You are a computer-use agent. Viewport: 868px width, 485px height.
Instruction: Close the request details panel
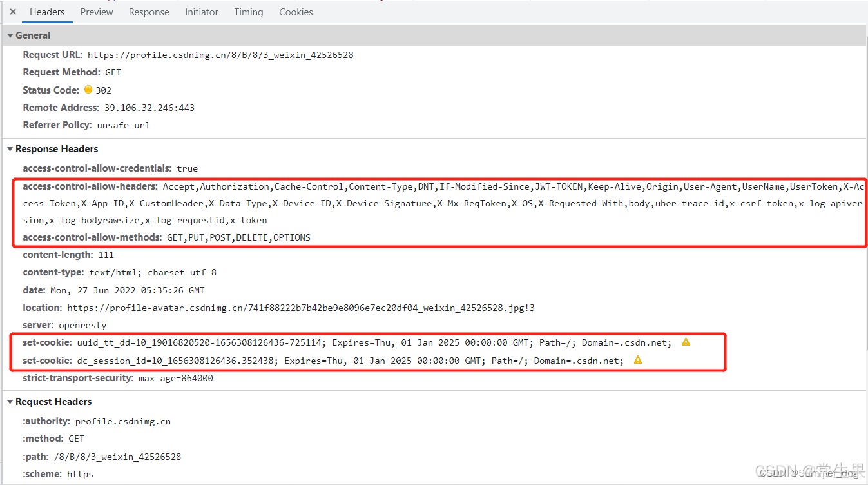click(x=13, y=12)
